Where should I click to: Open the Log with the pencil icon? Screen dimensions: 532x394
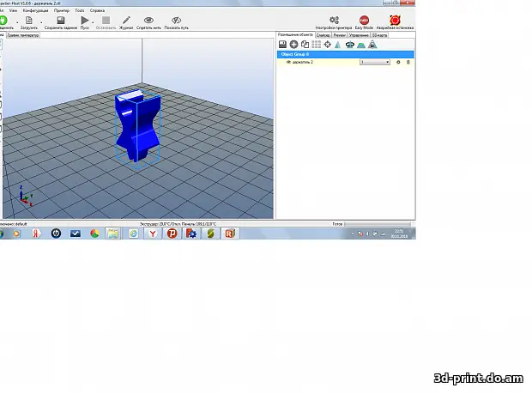click(127, 21)
